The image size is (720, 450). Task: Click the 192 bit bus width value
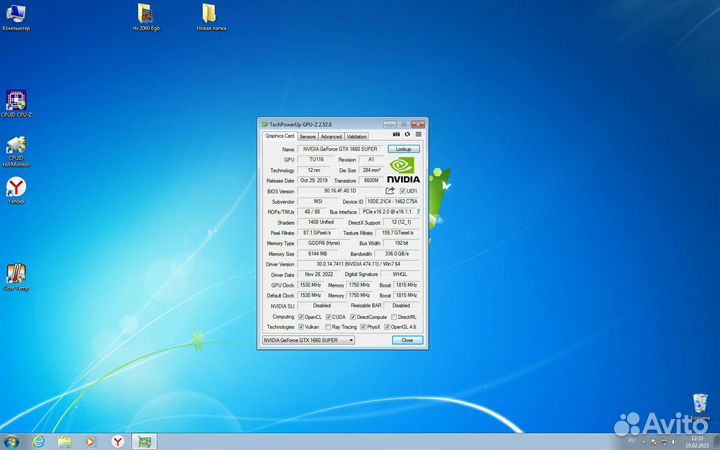point(401,243)
